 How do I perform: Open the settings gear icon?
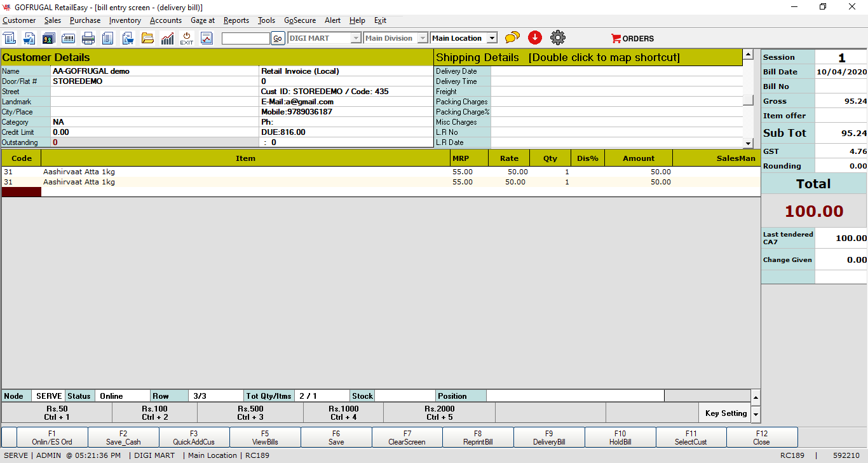coord(558,38)
